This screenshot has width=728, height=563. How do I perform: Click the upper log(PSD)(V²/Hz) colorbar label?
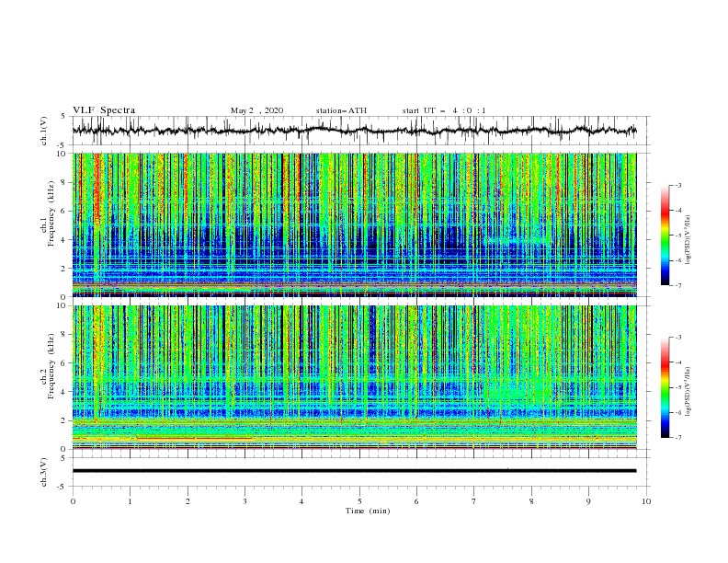click(688, 240)
